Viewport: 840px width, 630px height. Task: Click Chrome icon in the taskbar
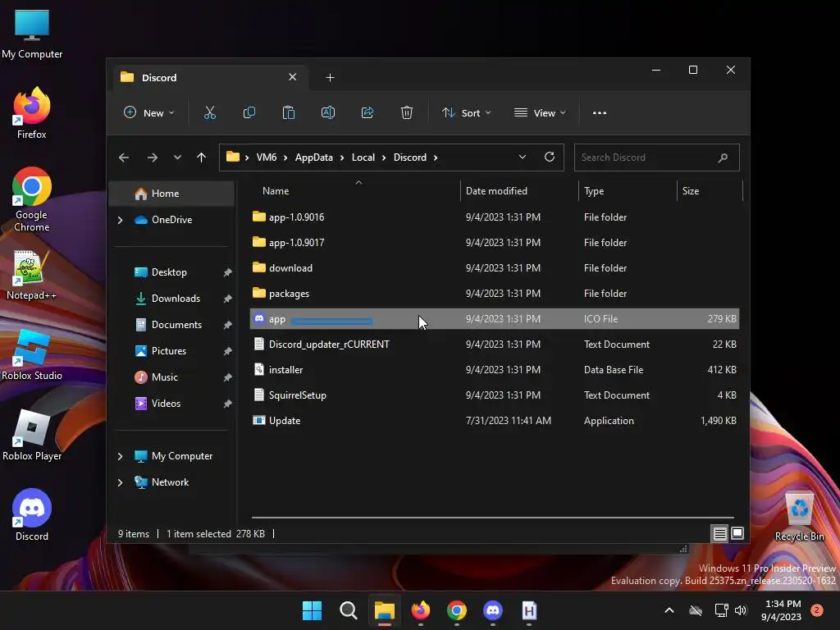point(456,610)
